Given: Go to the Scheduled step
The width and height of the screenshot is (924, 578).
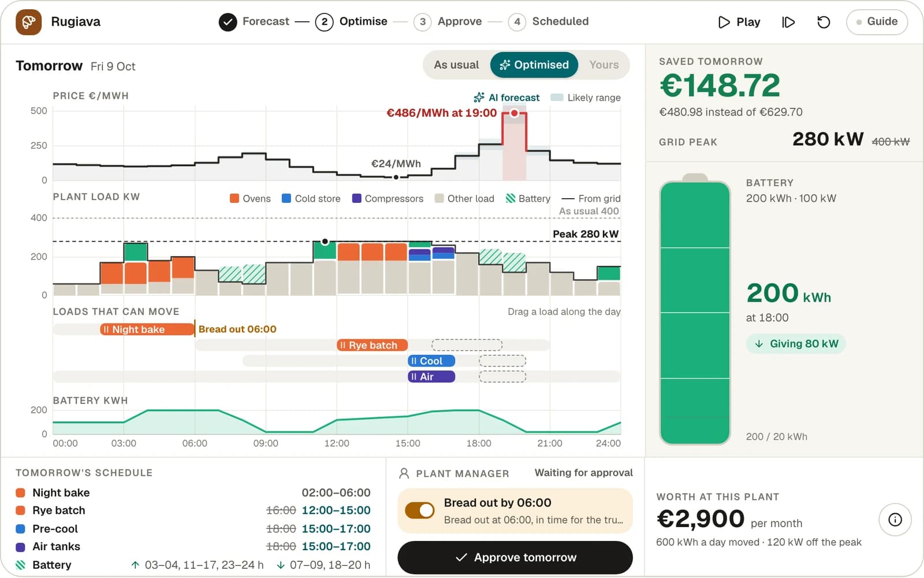Looking at the screenshot, I should point(549,22).
